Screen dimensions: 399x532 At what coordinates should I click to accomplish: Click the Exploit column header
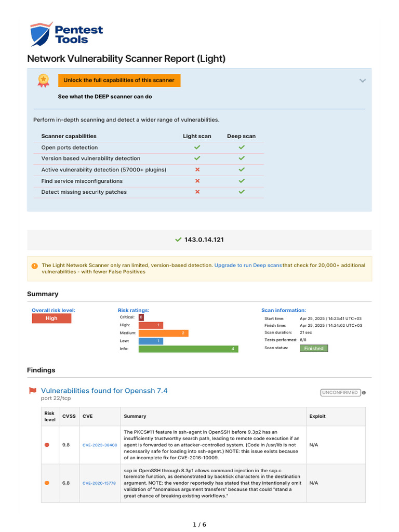(317, 416)
